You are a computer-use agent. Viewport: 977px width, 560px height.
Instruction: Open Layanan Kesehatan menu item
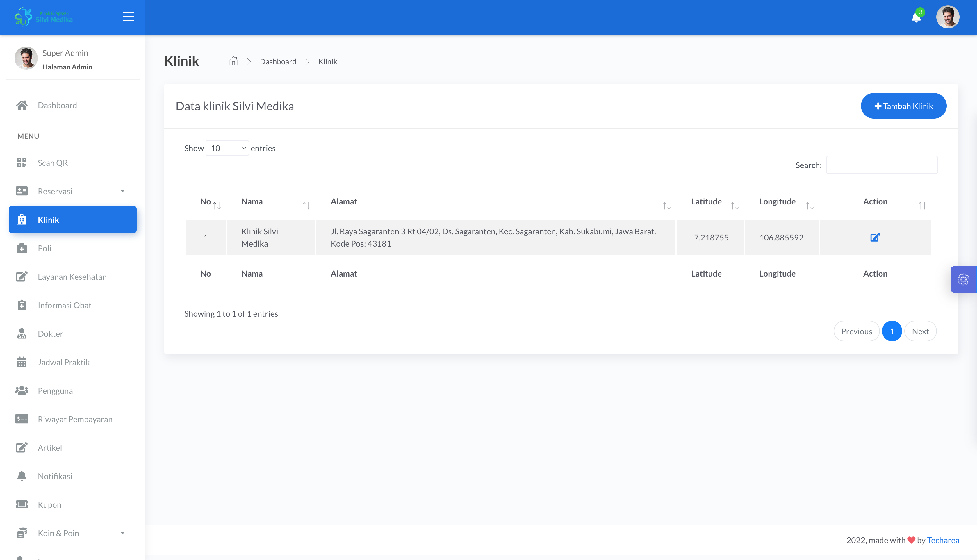click(73, 277)
